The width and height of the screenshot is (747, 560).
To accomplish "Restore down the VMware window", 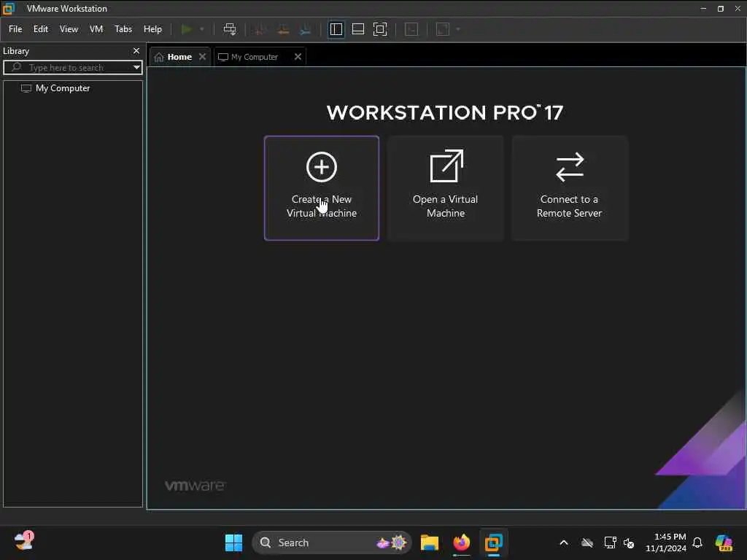I will [x=720, y=9].
